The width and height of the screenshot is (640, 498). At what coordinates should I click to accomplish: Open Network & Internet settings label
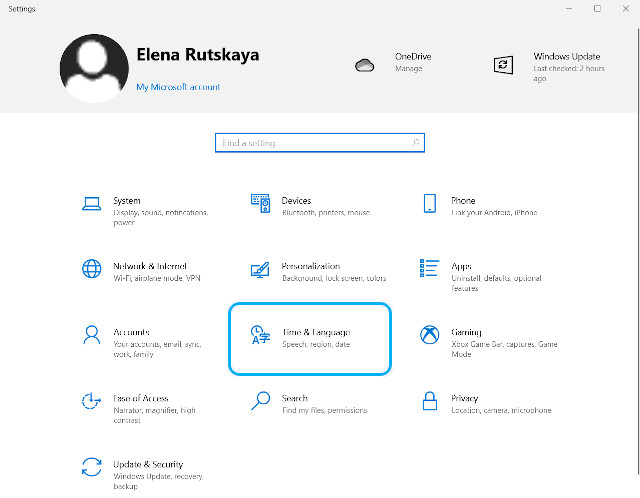coord(150,266)
